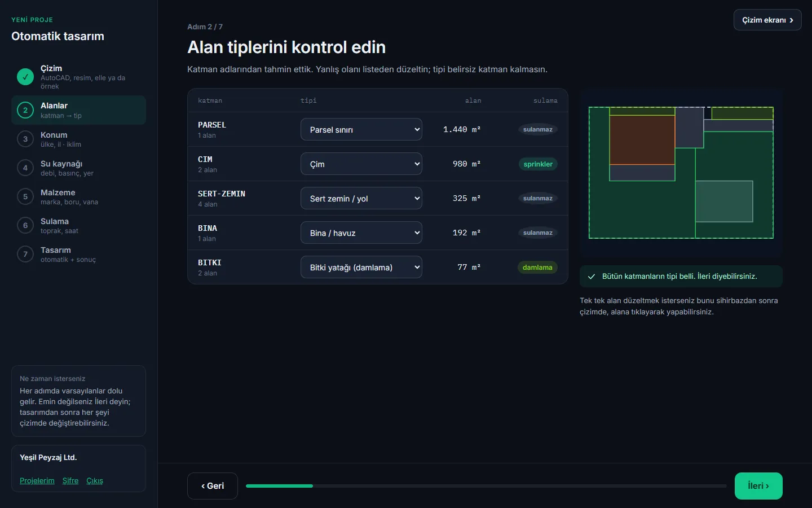The image size is (812, 508).
Task: Select step 4 Su kaynağı circle icon
Action: 25,168
